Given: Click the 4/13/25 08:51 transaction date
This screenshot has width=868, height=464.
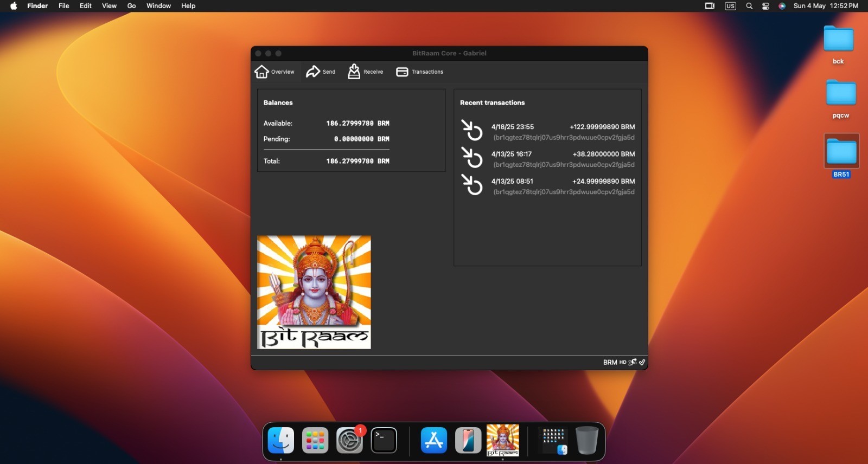Looking at the screenshot, I should (x=512, y=181).
